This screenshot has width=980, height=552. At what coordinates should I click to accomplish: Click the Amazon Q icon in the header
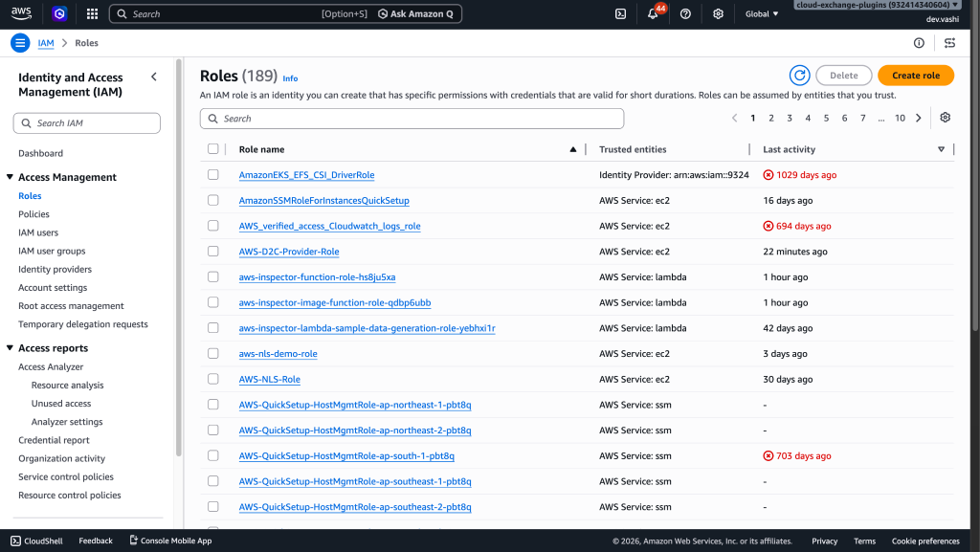pyautogui.click(x=59, y=13)
